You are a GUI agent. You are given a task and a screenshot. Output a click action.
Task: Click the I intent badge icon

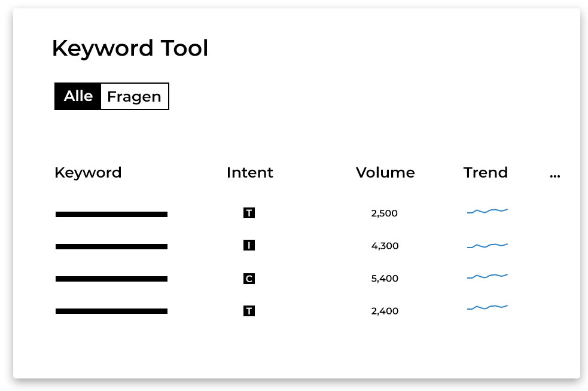point(249,246)
